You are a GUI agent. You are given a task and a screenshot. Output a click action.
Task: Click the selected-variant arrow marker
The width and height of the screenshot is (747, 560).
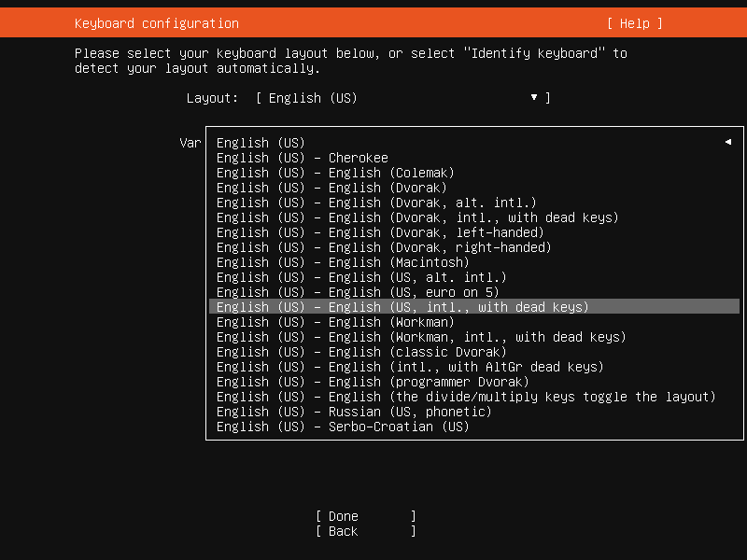tap(726, 143)
